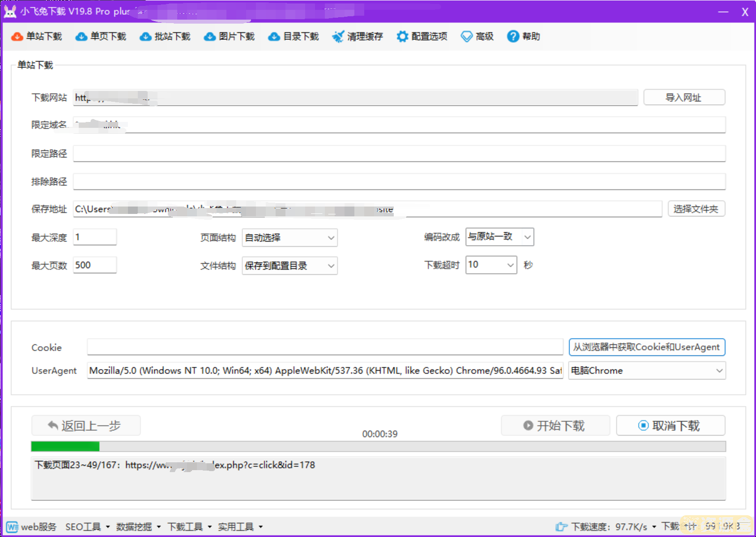The height and width of the screenshot is (537, 756).
Task: Click the 最大深度 value field
Action: pos(95,237)
